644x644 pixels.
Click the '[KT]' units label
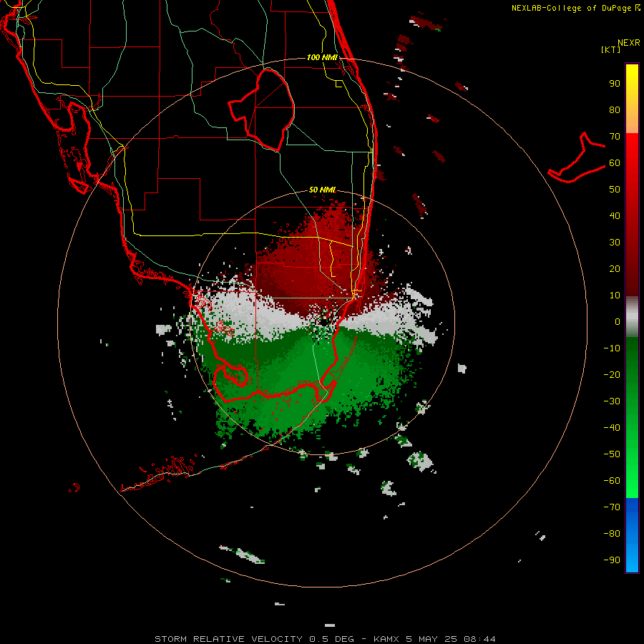[611, 49]
